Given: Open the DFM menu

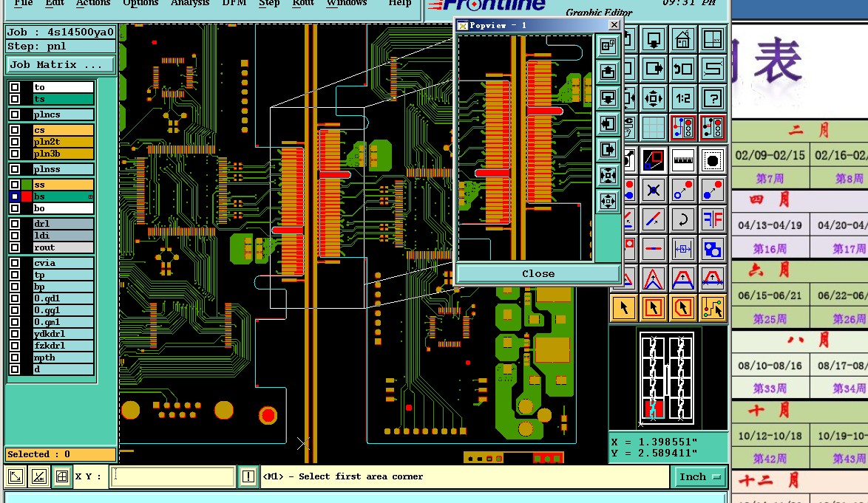Looking at the screenshot, I should click(234, 3).
